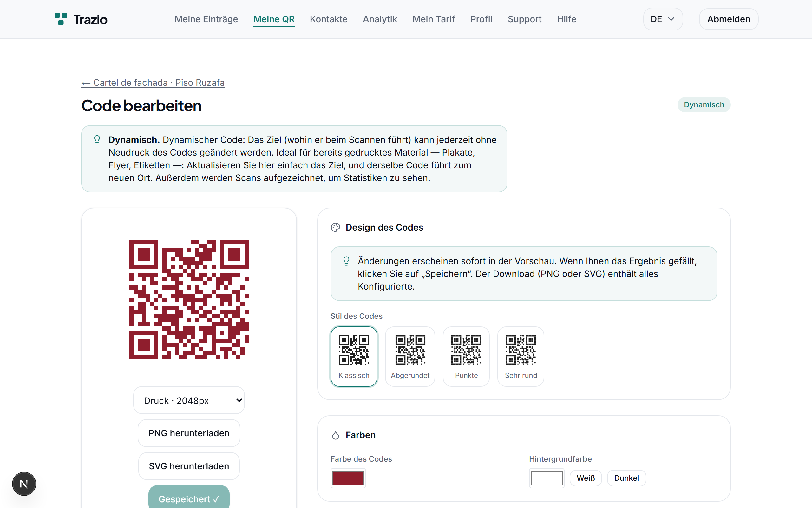Click the lightbulb icon in Dynamisch info box
Image resolution: width=812 pixels, height=508 pixels.
97,140
